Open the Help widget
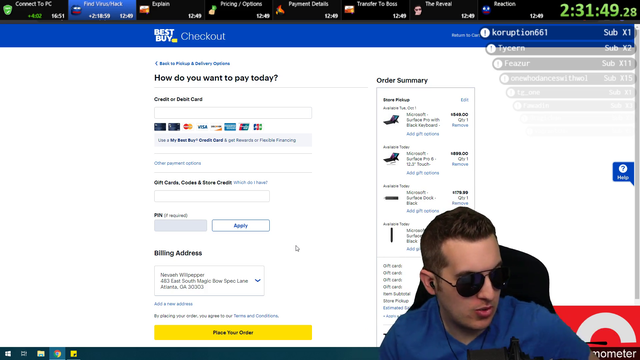 pyautogui.click(x=623, y=172)
